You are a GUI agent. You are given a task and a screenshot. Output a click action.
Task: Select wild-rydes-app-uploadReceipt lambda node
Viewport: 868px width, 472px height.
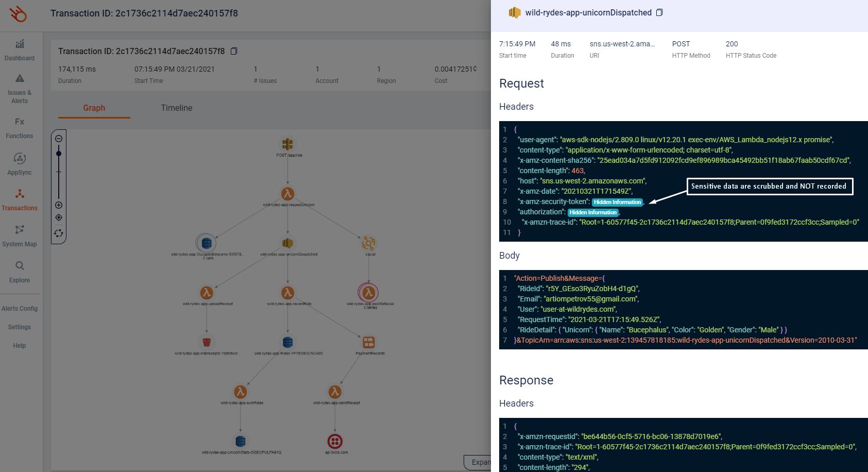207,293
